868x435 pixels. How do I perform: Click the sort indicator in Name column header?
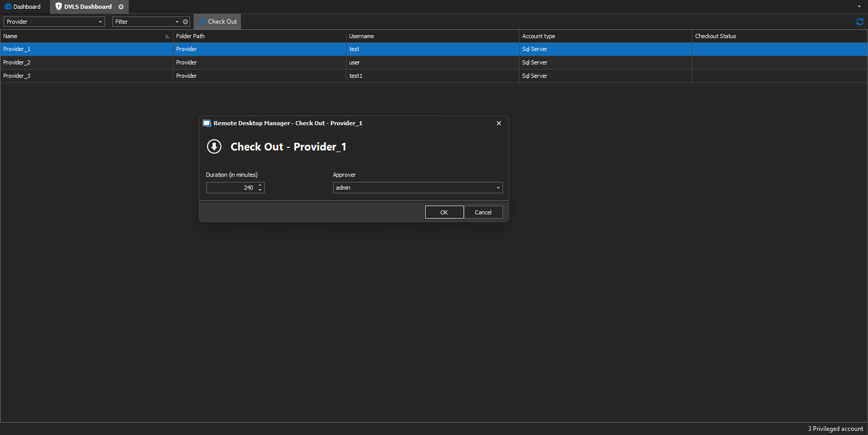167,37
